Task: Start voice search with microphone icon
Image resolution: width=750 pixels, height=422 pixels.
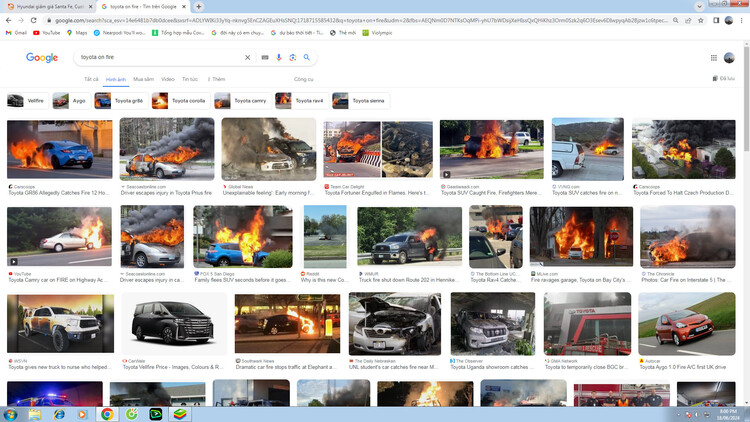Action: click(x=279, y=57)
